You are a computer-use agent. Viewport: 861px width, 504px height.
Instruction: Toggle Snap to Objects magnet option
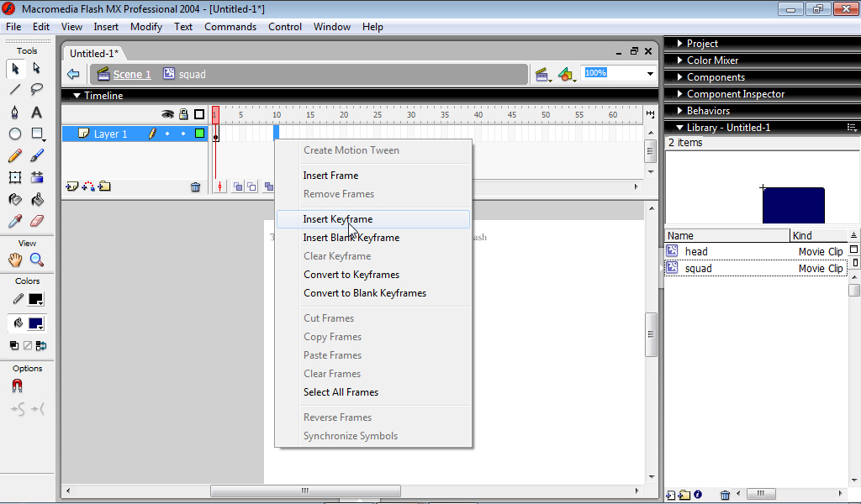click(x=17, y=386)
